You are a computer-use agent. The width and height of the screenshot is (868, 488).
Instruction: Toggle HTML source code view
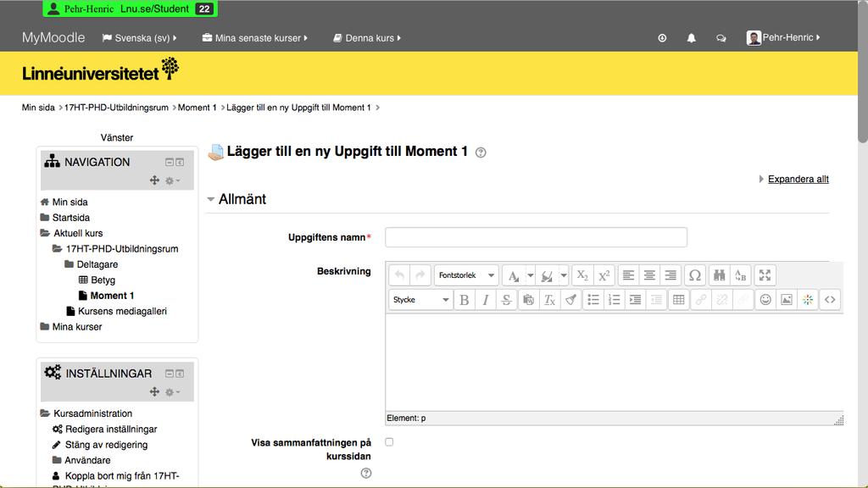pos(830,299)
